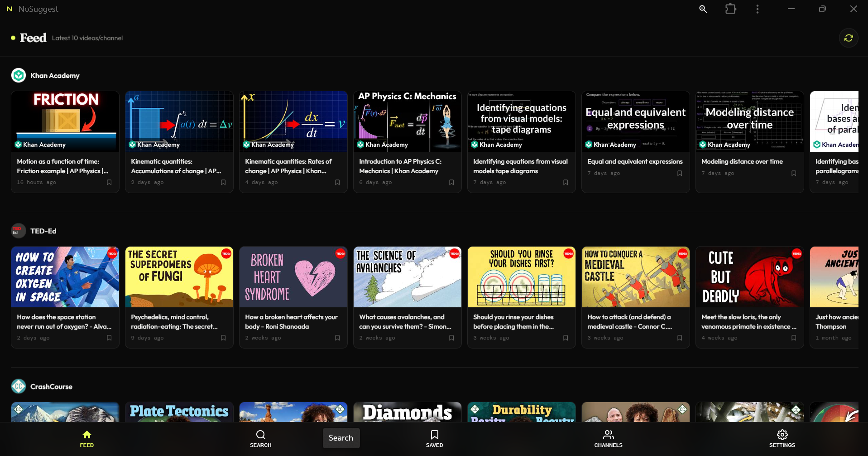Image resolution: width=868 pixels, height=456 pixels.
Task: Play the Cute But Deadly thumbnail
Action: pos(750,277)
